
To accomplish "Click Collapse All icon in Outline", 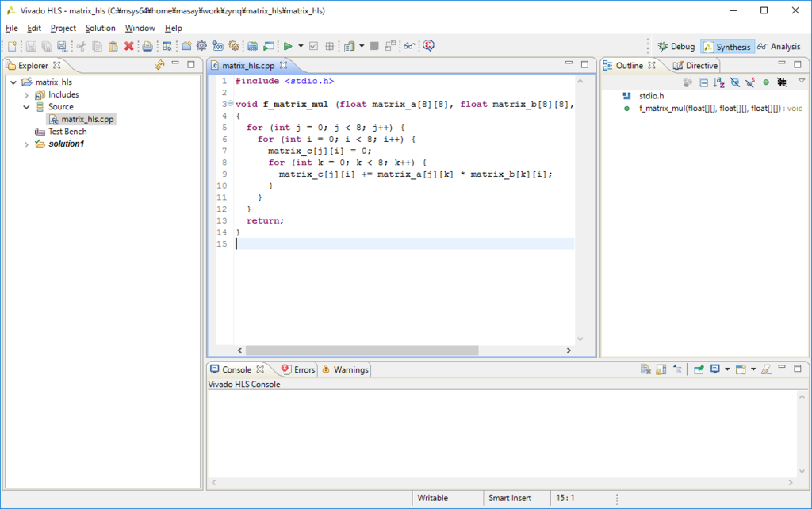I will [x=703, y=82].
